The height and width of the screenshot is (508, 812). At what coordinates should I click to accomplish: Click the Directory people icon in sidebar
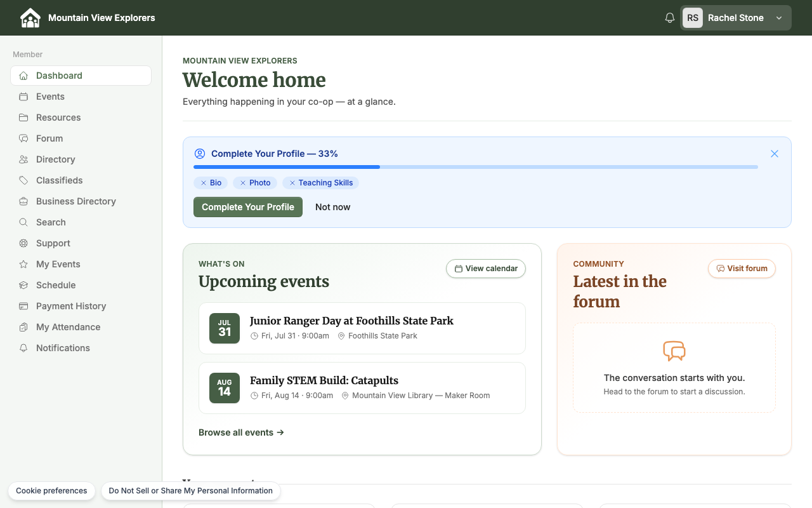[23, 159]
